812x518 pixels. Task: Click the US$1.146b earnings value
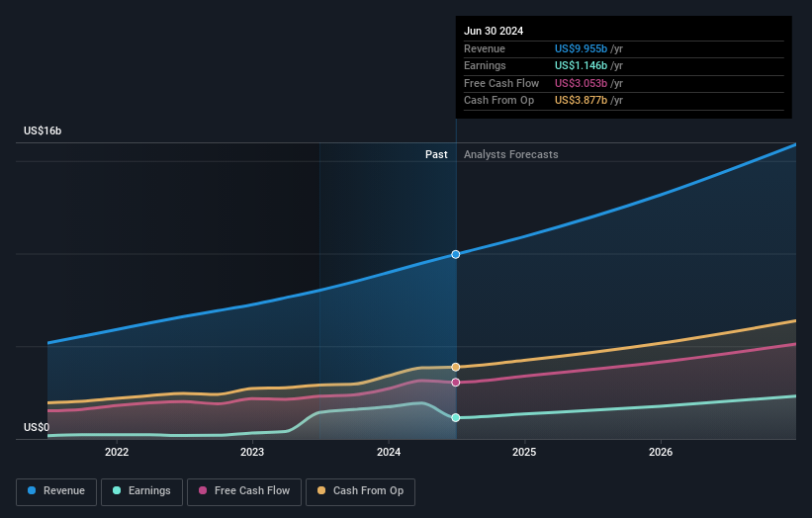pos(581,65)
